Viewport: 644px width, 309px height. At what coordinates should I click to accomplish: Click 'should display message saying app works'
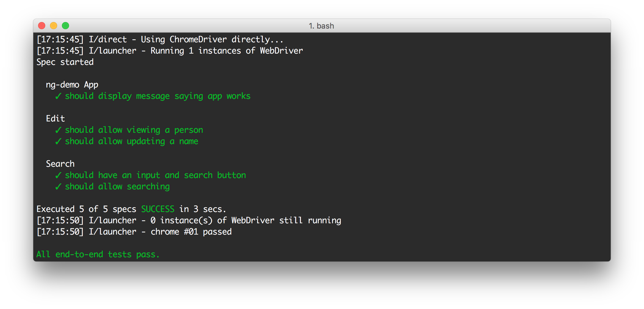tap(158, 96)
